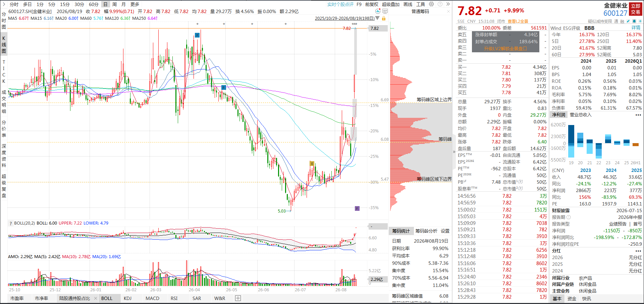Close the 普通筹码 chip panel
The width and height of the screenshot is (644, 304).
coord(448,11)
